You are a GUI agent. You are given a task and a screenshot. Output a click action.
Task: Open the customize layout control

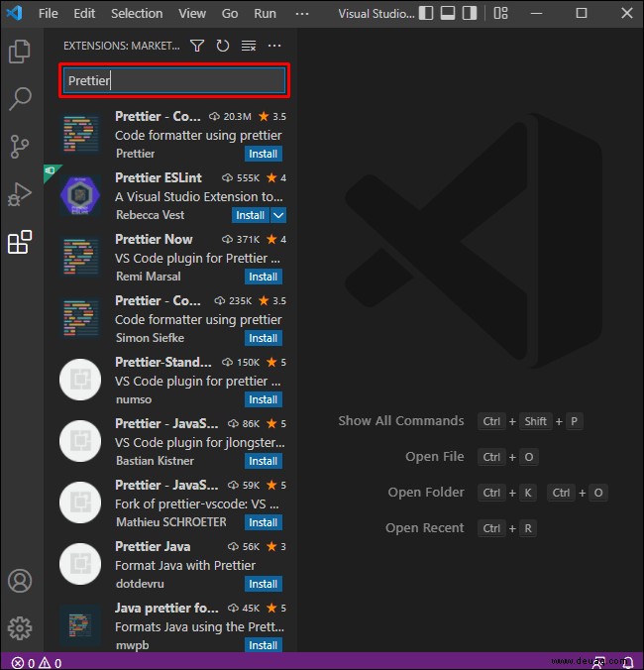501,13
